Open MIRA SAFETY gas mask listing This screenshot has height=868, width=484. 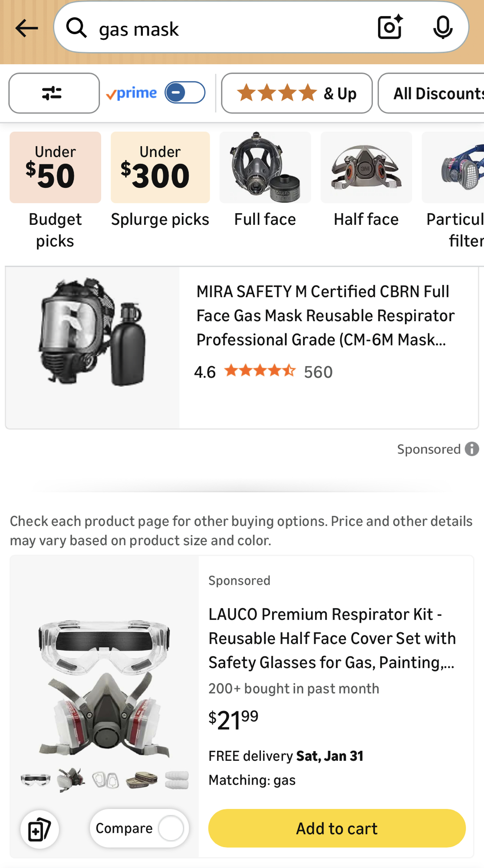[325, 316]
